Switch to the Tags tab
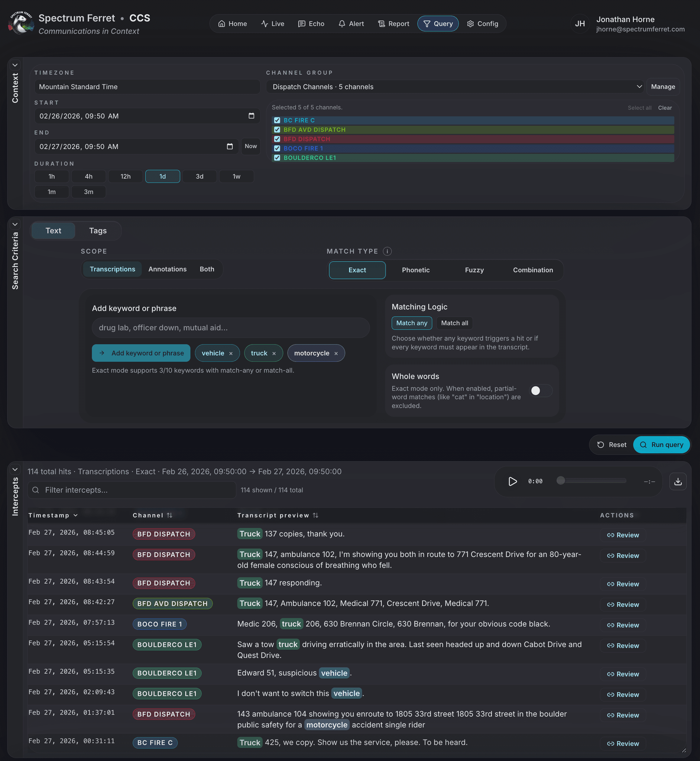700x761 pixels. 97,230
